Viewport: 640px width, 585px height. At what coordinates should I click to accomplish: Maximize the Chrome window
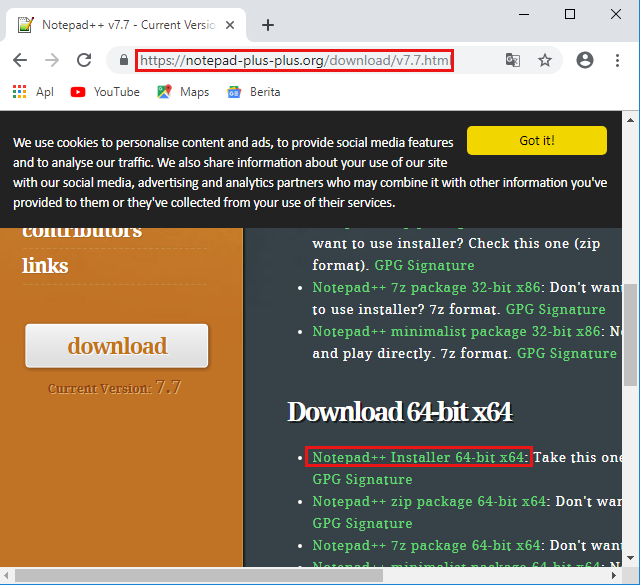(x=570, y=14)
